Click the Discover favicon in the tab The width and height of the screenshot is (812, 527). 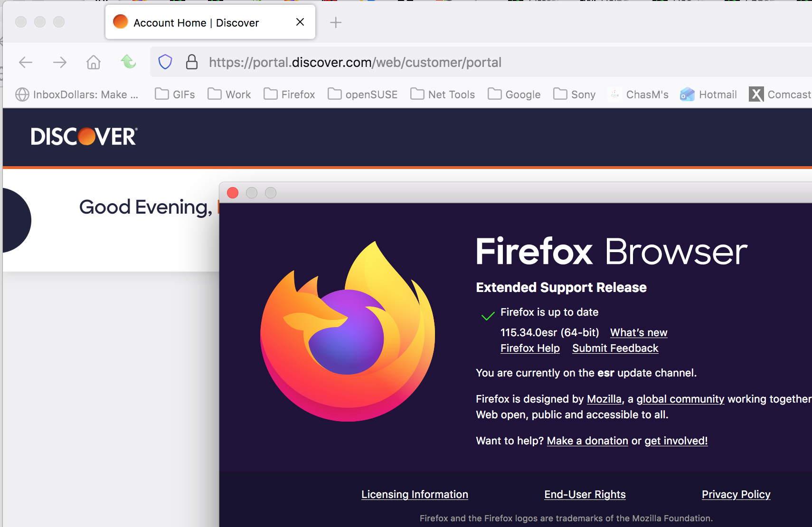click(x=121, y=22)
